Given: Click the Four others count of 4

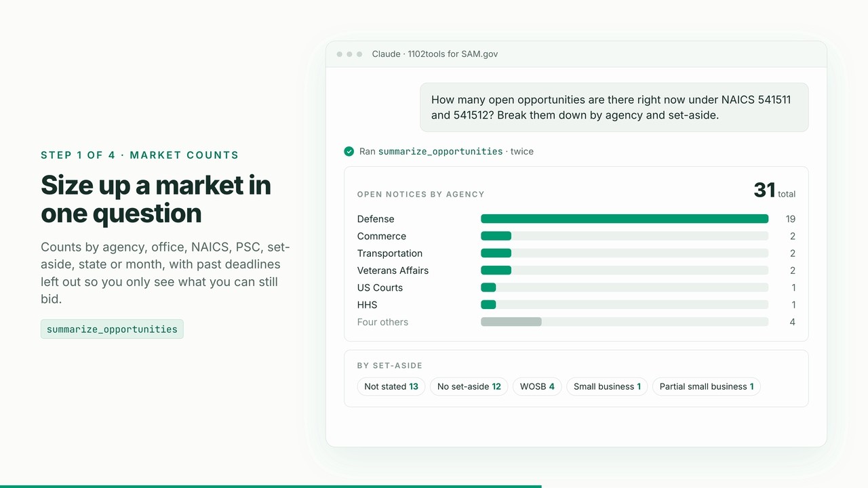Looking at the screenshot, I should tap(792, 322).
